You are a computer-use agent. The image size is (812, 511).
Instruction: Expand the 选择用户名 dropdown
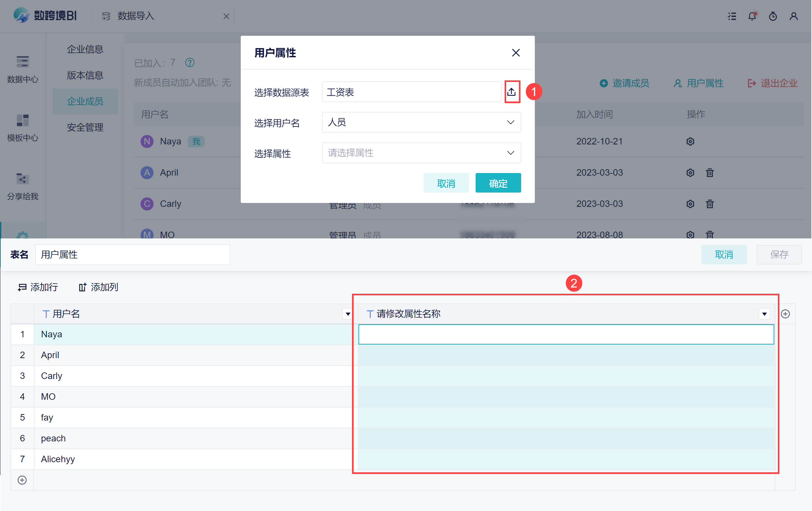click(510, 122)
